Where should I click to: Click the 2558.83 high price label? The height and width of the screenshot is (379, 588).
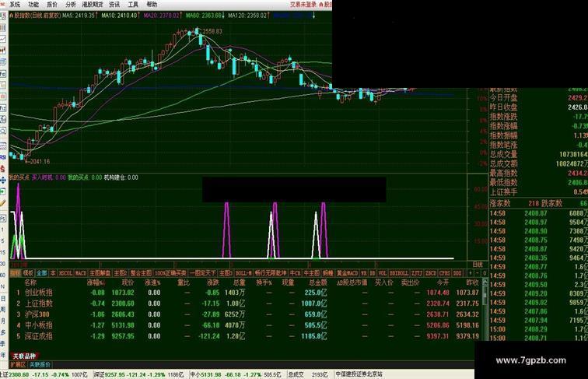point(212,32)
